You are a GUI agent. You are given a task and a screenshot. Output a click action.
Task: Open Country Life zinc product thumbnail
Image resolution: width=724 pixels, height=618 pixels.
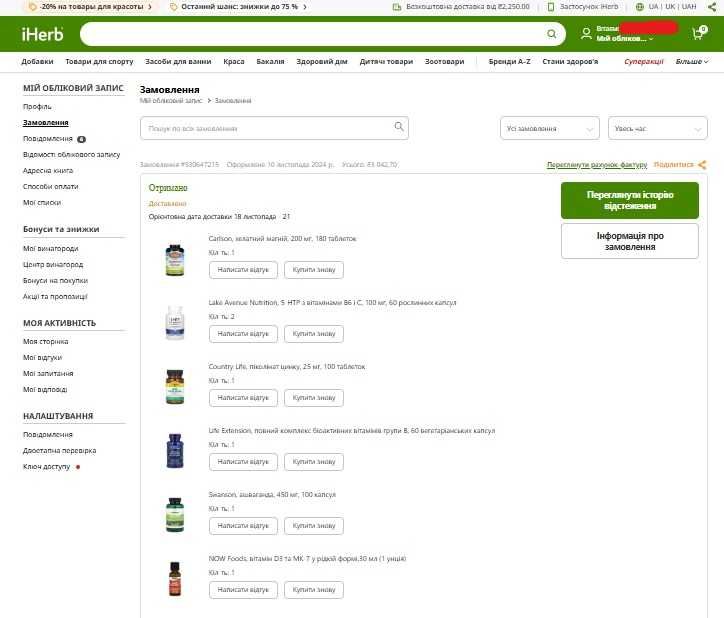pyautogui.click(x=175, y=387)
